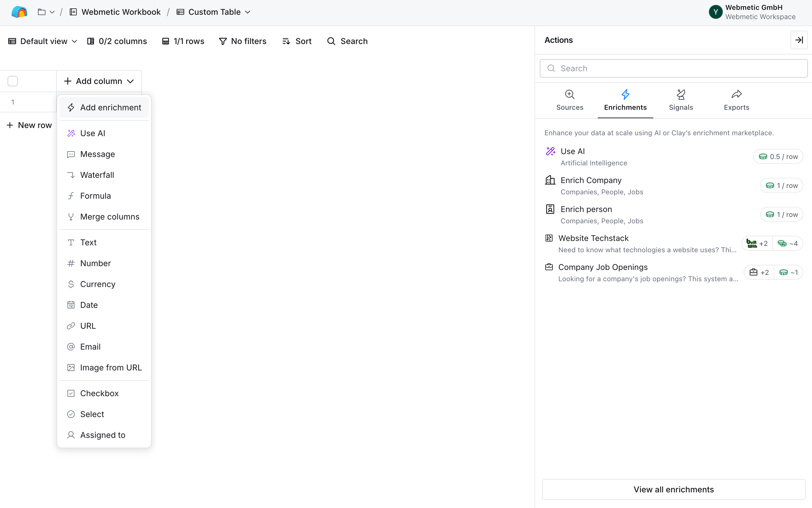Open the Webmetic GmbH account menu
This screenshot has width=812, height=508.
(752, 12)
